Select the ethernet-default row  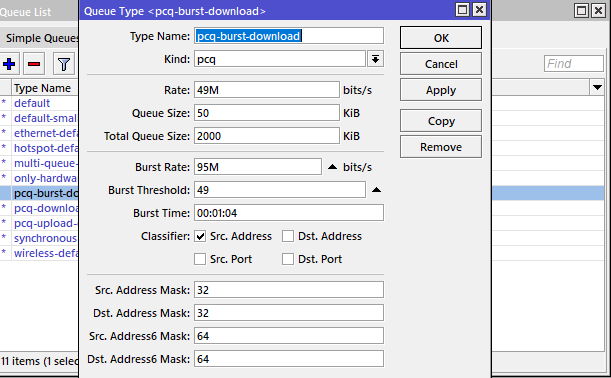point(39,133)
